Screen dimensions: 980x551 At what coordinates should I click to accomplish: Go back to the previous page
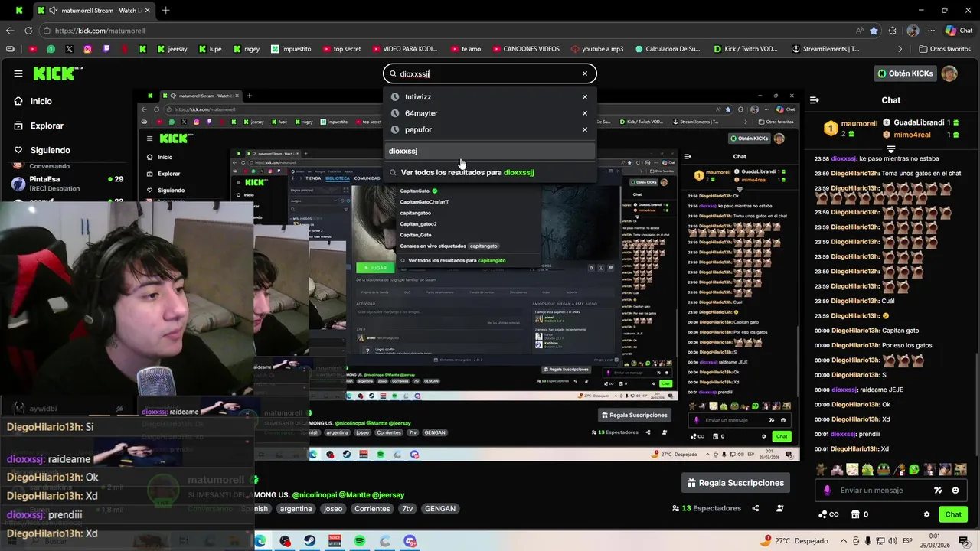coord(10,31)
